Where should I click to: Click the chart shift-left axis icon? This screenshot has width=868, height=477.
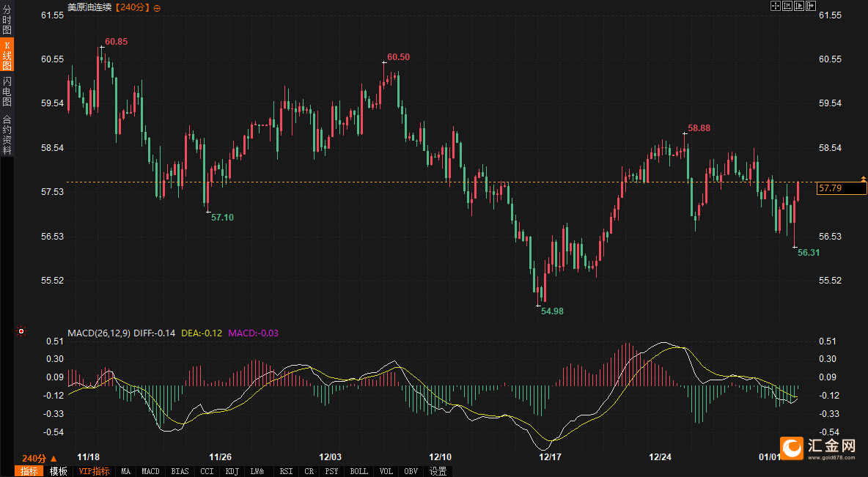(x=787, y=6)
